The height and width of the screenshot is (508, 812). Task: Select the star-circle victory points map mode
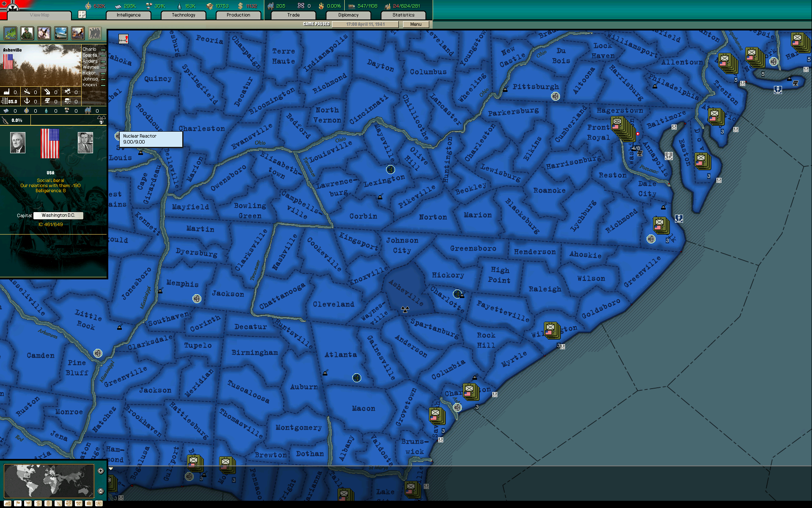pos(99,503)
